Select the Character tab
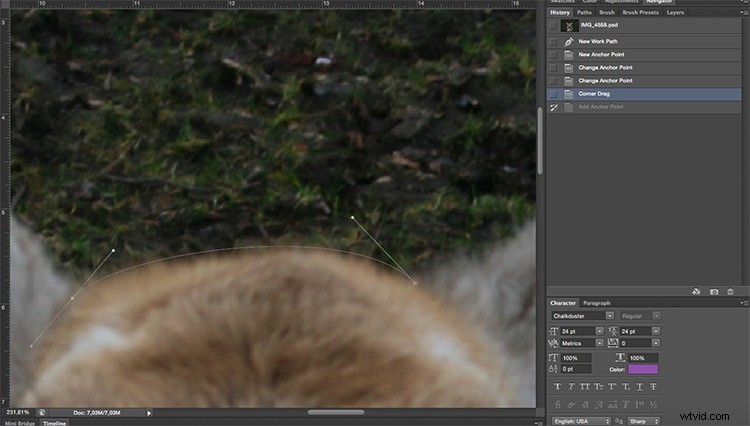The width and height of the screenshot is (750, 426). [x=563, y=303]
